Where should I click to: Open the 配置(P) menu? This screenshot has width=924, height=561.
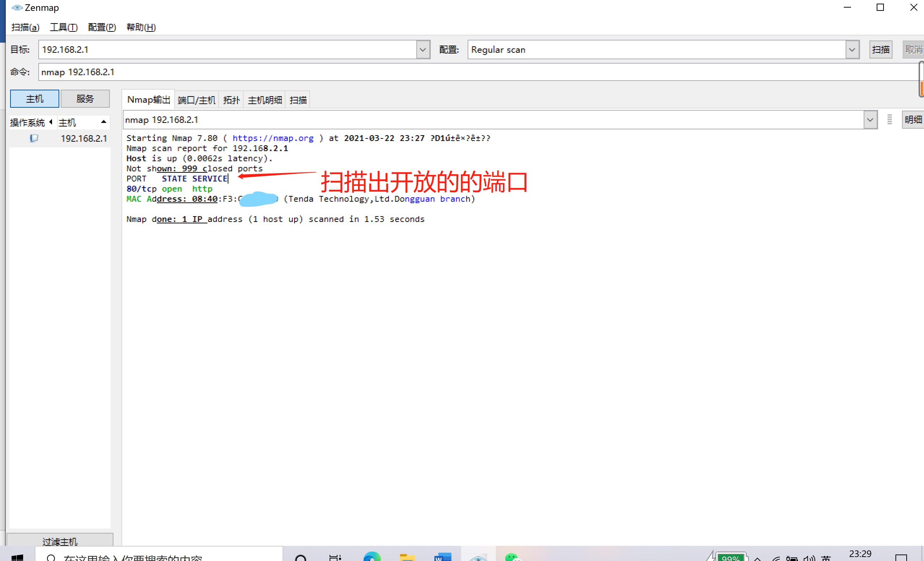tap(102, 27)
